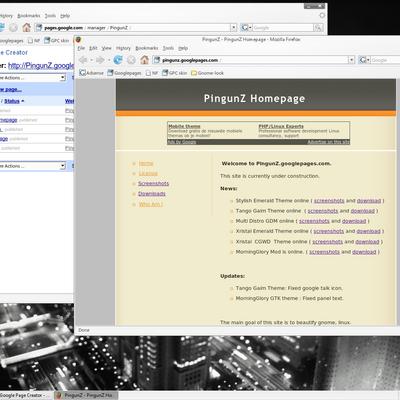Open download link for MorningGlory Mod

(x=364, y=252)
